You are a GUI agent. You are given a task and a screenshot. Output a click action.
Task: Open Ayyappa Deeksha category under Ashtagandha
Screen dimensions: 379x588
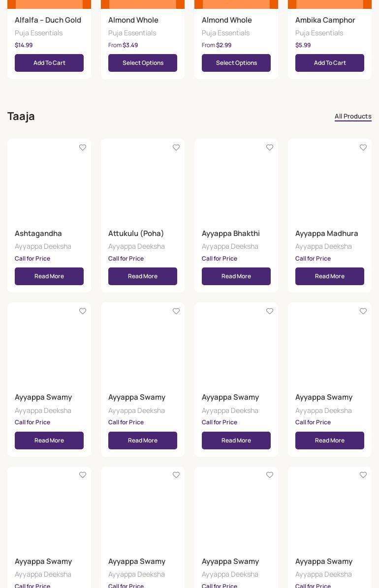pyautogui.click(x=43, y=246)
